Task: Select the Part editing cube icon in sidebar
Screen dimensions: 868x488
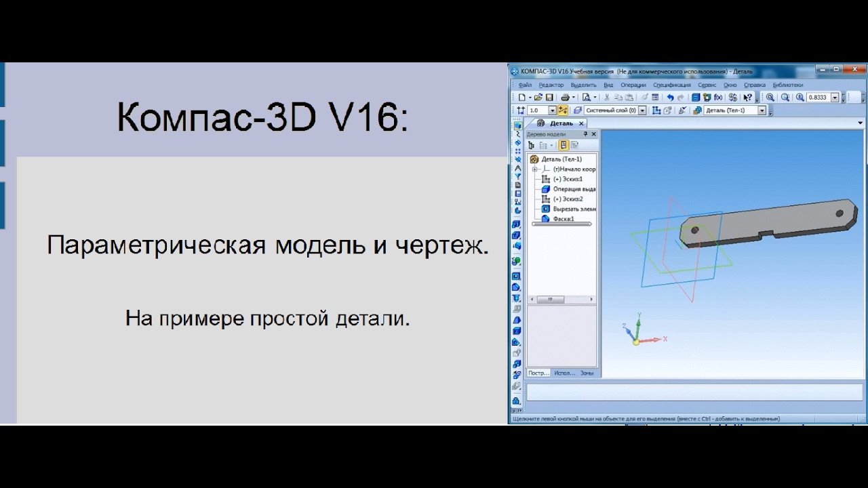Action: pos(517,125)
